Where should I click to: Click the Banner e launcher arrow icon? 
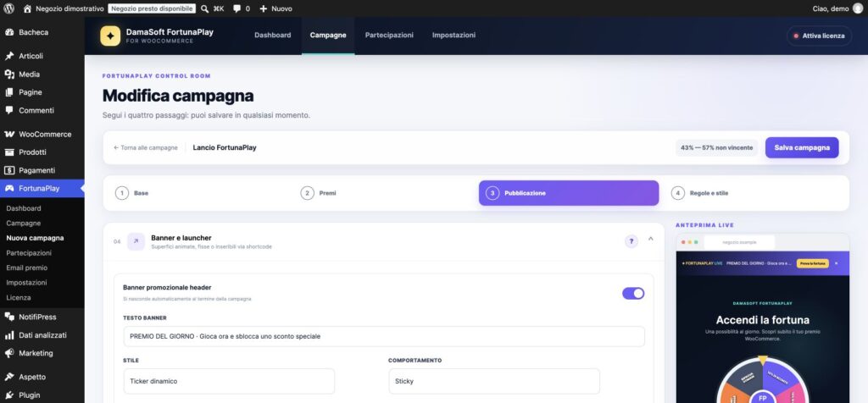coord(136,241)
